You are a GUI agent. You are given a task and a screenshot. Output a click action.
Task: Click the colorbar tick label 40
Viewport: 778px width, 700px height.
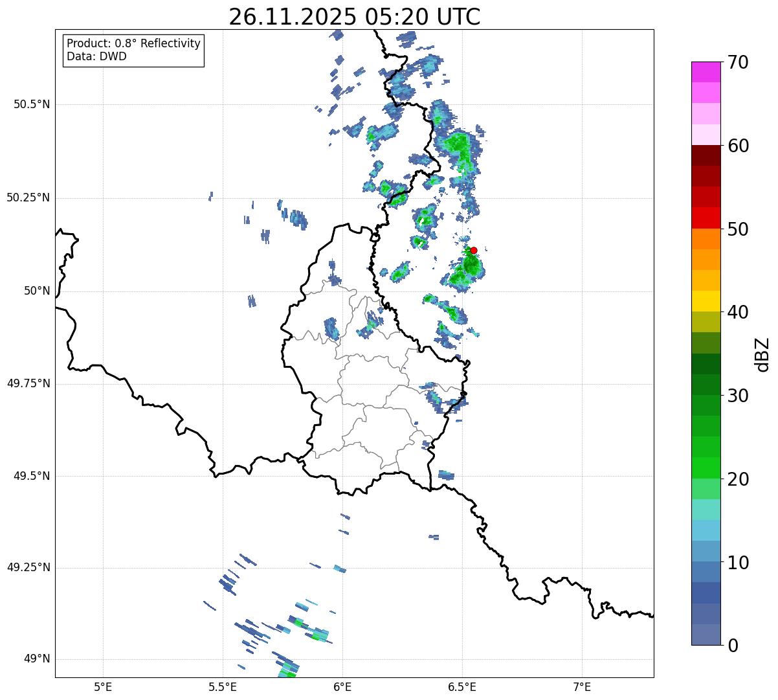[737, 312]
